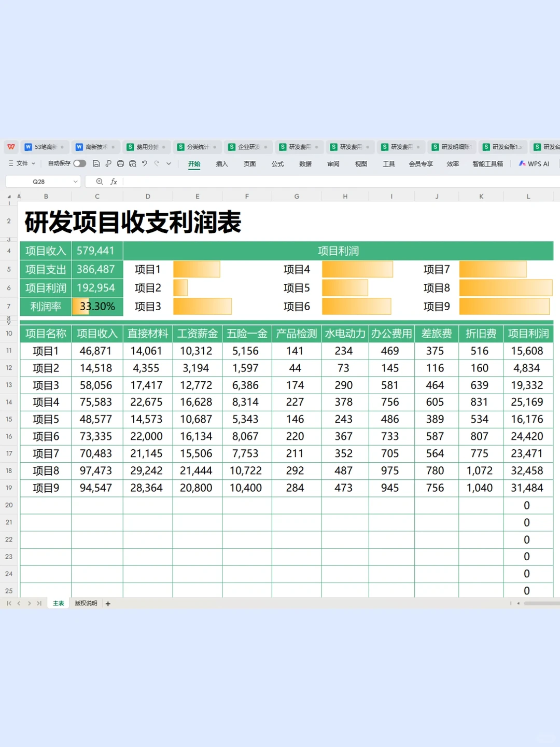Open the 智能工具箱 feature

pos(486,163)
